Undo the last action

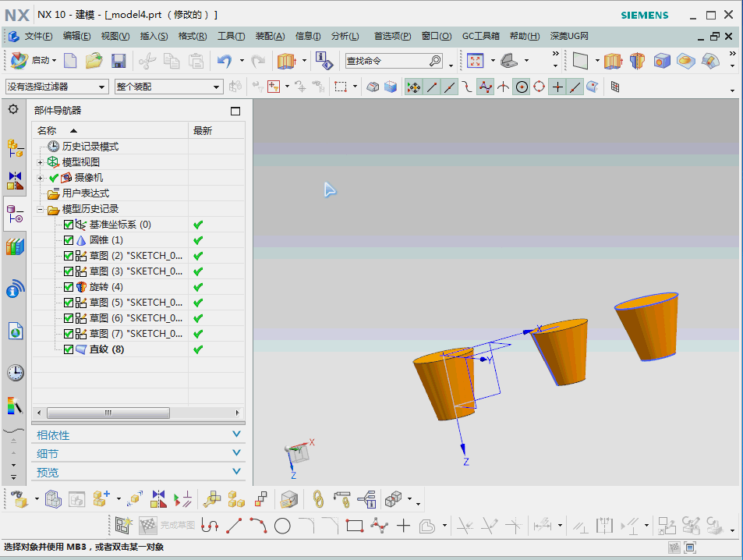(x=224, y=61)
